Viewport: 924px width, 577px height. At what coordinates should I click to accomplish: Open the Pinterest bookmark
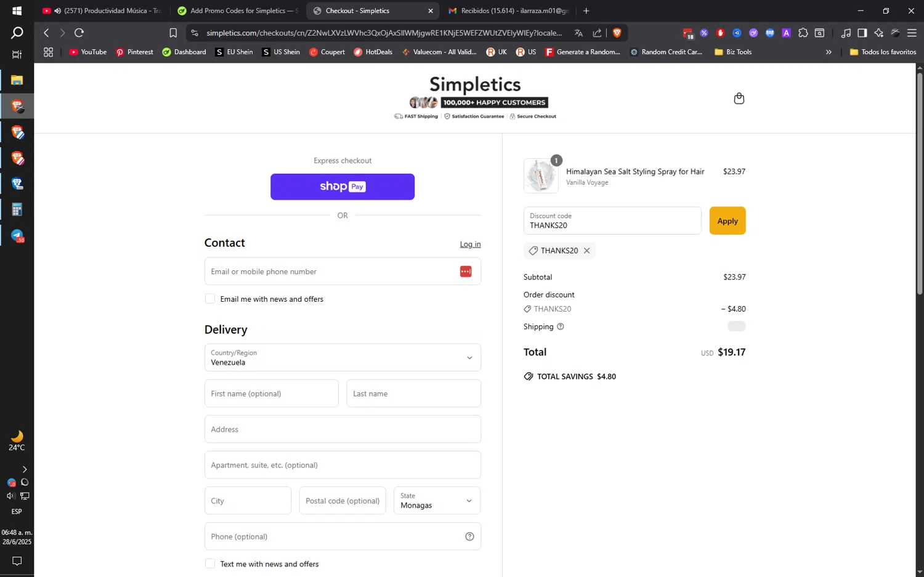click(134, 52)
